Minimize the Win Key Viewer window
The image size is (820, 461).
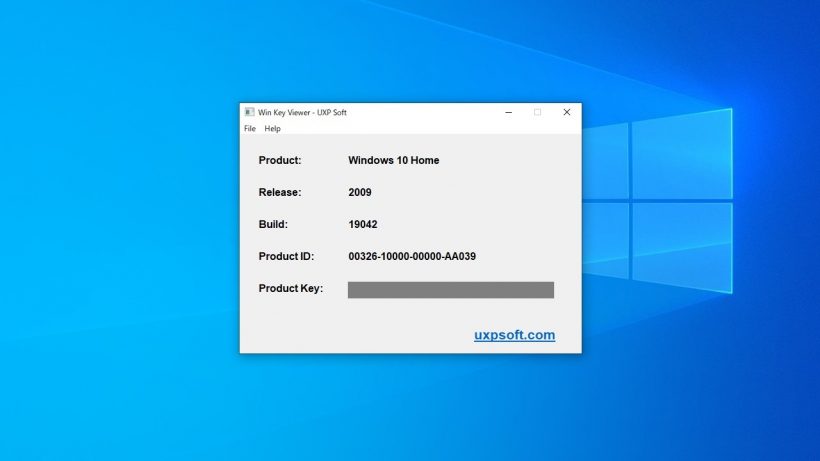coord(508,112)
